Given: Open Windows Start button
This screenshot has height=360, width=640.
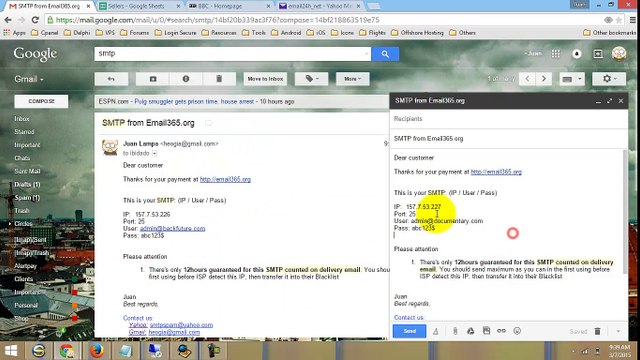Looking at the screenshot, I should click(11, 351).
